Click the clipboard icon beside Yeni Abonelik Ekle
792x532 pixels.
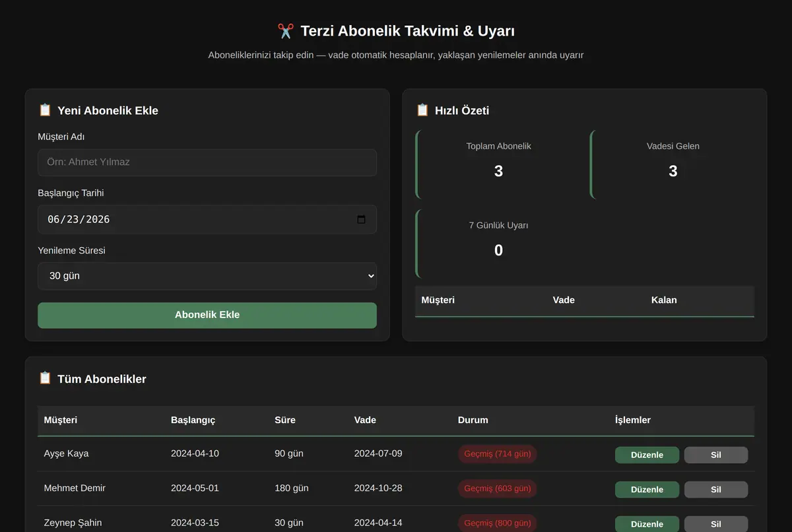[x=45, y=110]
